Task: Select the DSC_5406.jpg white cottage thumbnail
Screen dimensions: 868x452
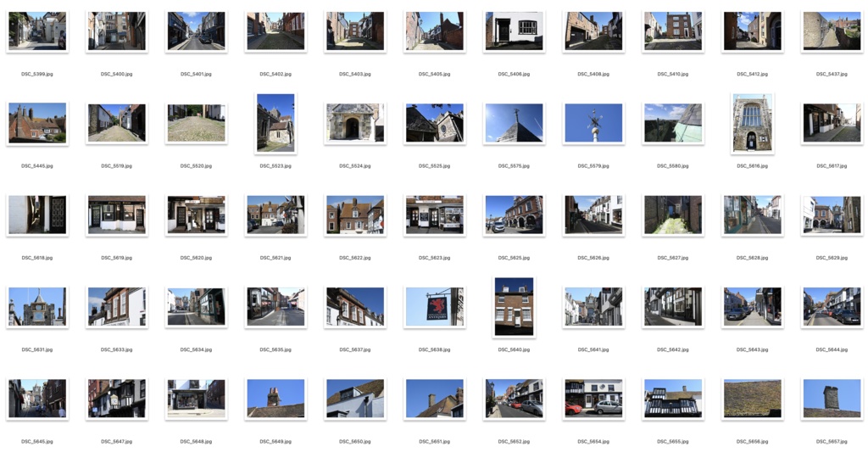Action: click(x=514, y=31)
